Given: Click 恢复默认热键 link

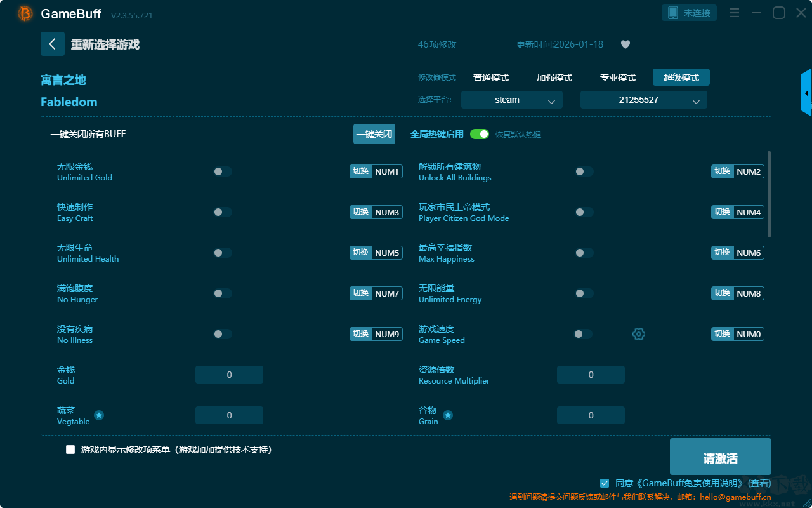Looking at the screenshot, I should [518, 135].
